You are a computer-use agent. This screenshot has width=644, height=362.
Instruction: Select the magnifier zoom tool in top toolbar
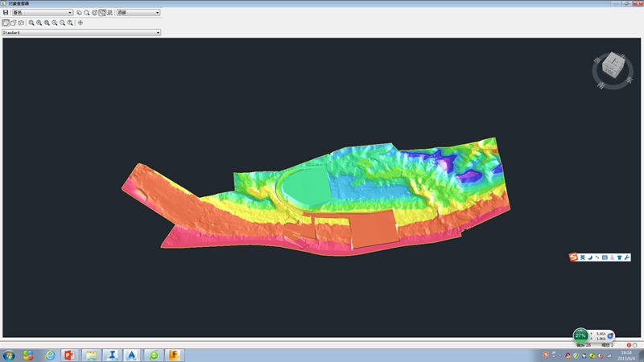click(x=87, y=13)
